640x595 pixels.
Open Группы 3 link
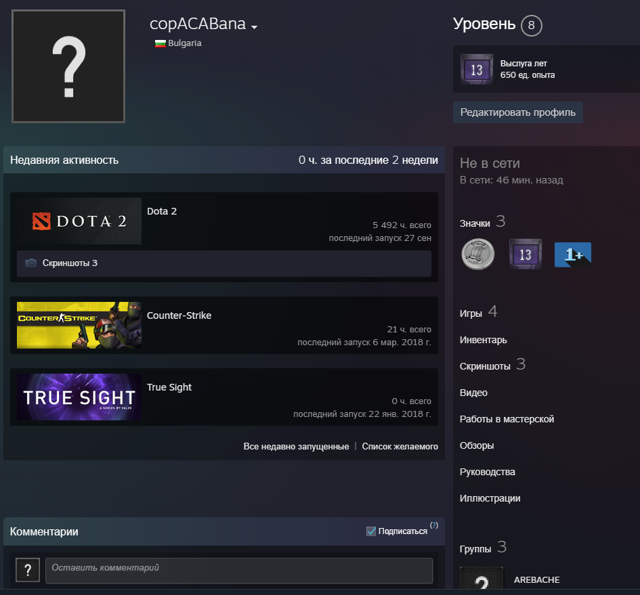(483, 548)
